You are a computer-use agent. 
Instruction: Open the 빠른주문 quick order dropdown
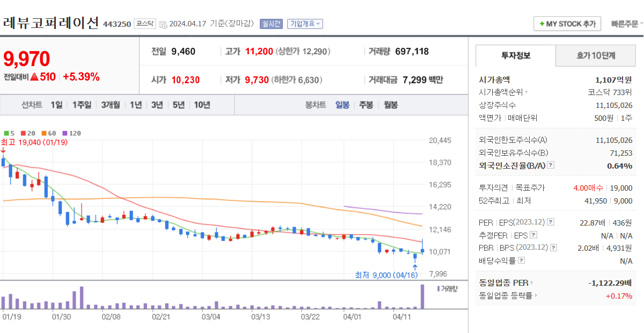click(x=627, y=24)
